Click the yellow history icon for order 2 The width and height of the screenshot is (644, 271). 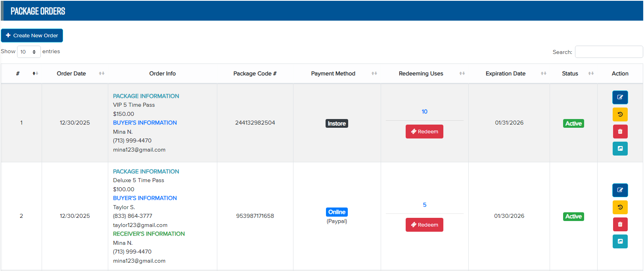[x=620, y=207]
